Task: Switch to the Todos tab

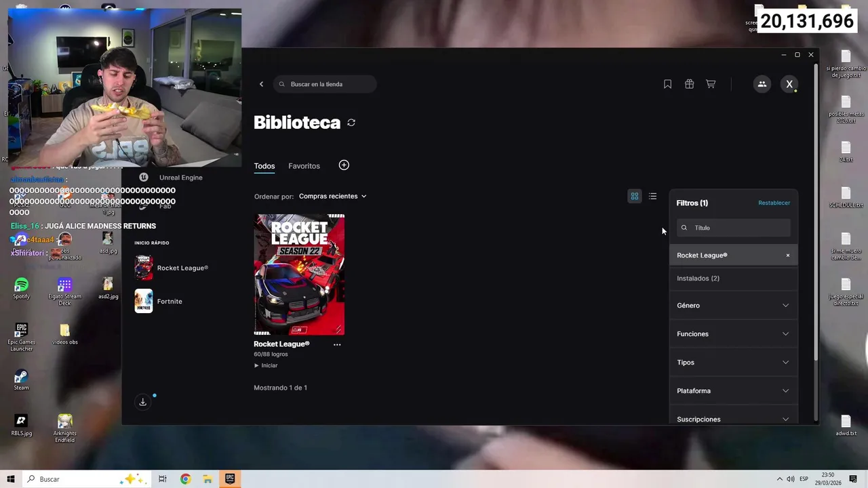Action: 264,166
